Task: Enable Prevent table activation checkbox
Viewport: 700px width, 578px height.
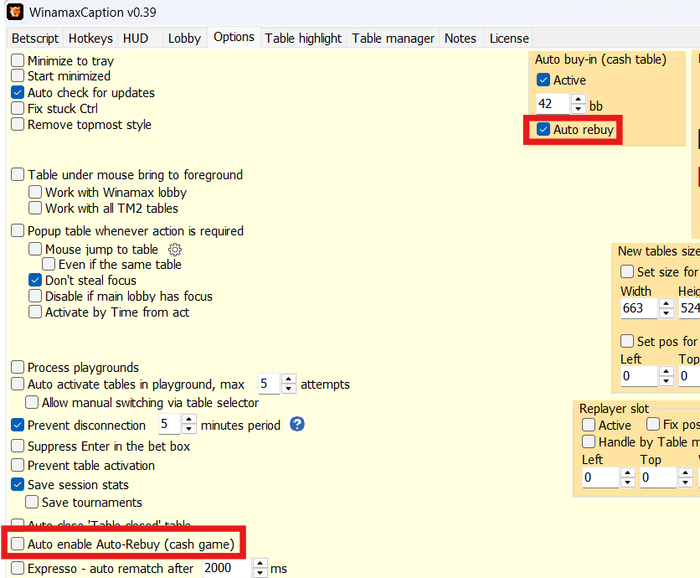Action: coord(17,465)
